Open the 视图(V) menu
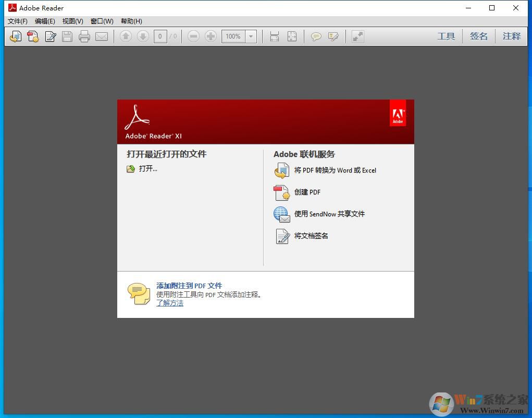The height and width of the screenshot is (418, 532). (x=72, y=21)
